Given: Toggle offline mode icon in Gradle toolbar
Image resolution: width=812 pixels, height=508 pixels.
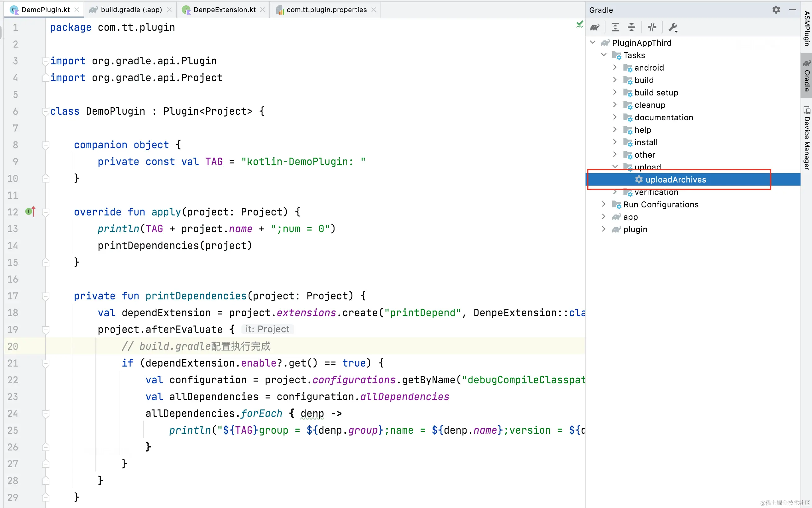Looking at the screenshot, I should (x=652, y=27).
